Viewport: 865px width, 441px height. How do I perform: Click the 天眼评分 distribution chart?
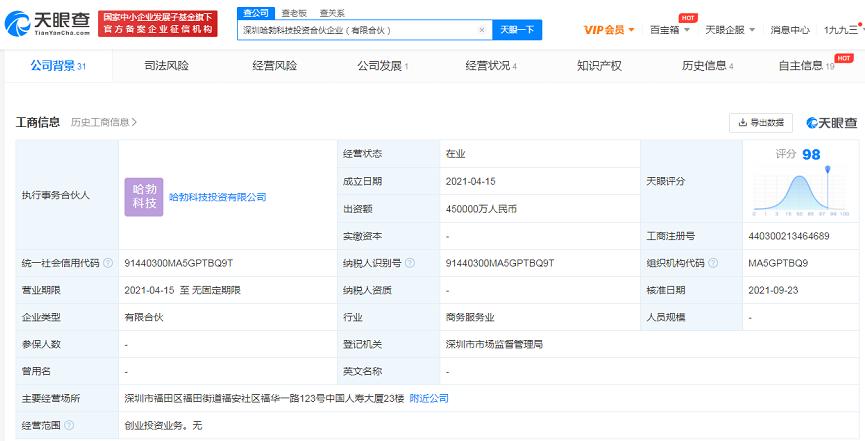click(x=801, y=190)
